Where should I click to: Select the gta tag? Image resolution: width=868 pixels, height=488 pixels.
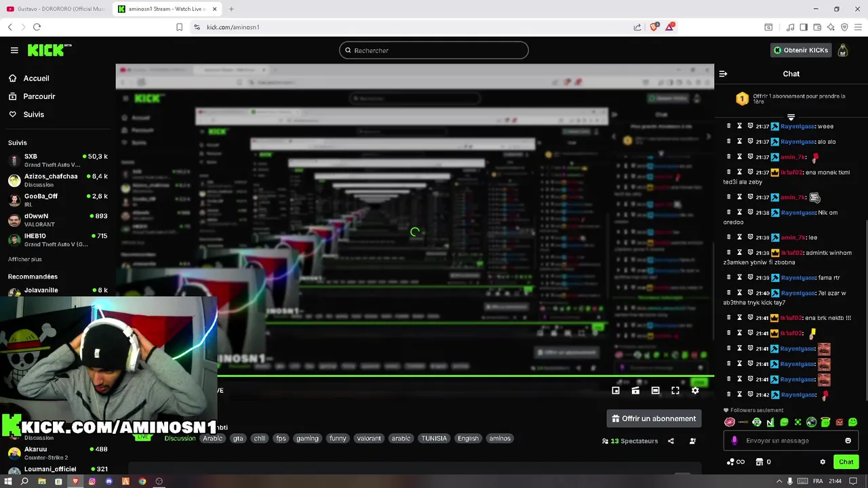238,439
